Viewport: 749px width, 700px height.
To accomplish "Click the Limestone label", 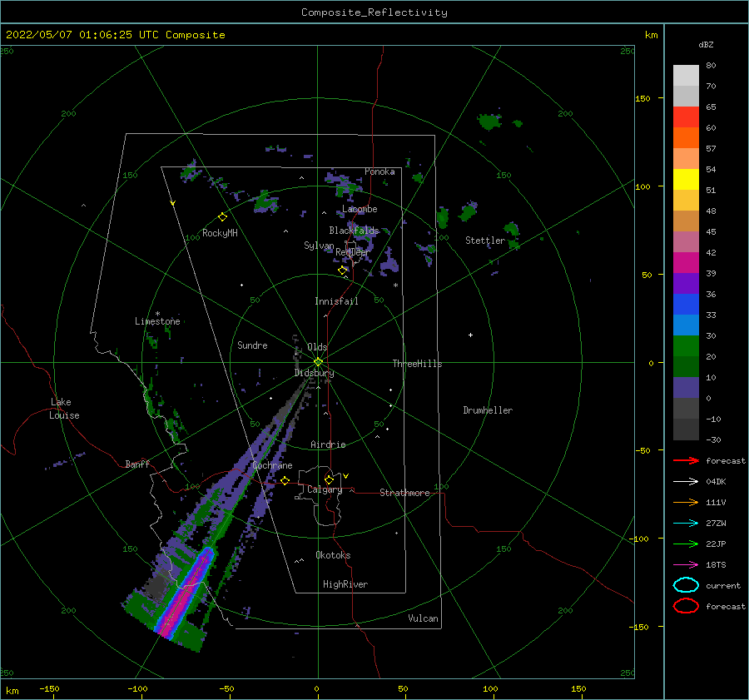I will point(157,321).
